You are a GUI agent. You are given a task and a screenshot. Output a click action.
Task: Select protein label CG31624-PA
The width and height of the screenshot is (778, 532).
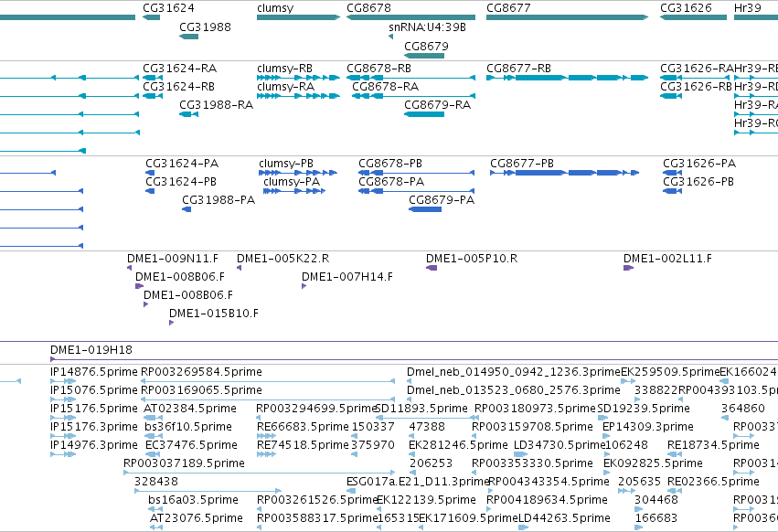pos(182,164)
